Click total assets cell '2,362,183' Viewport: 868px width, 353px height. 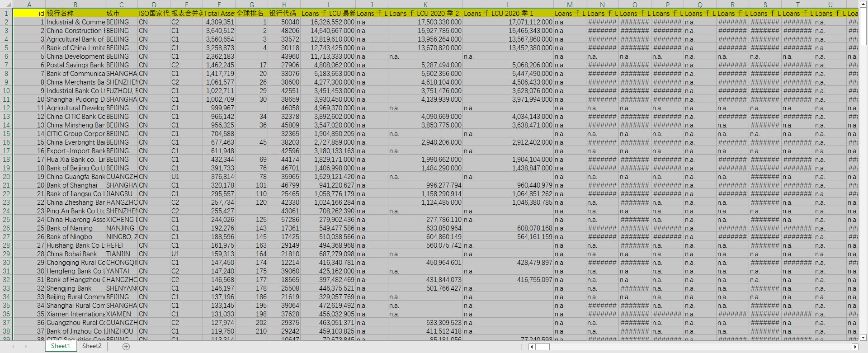(x=219, y=56)
